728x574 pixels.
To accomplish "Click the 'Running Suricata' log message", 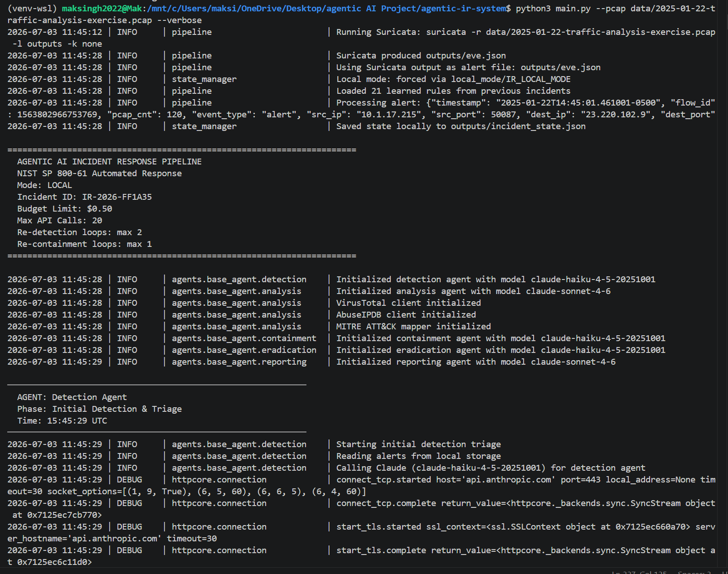I will [x=526, y=32].
